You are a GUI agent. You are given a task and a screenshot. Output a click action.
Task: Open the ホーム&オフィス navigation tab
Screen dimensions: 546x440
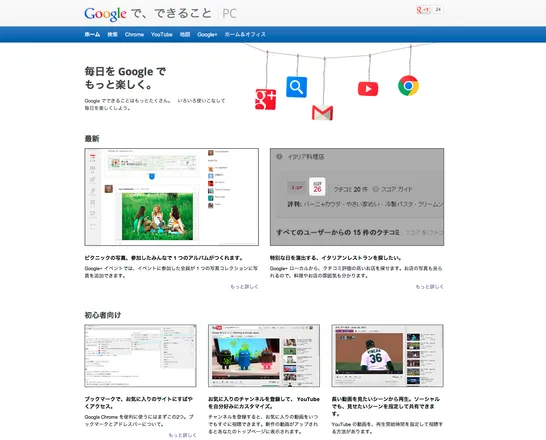[x=245, y=34]
